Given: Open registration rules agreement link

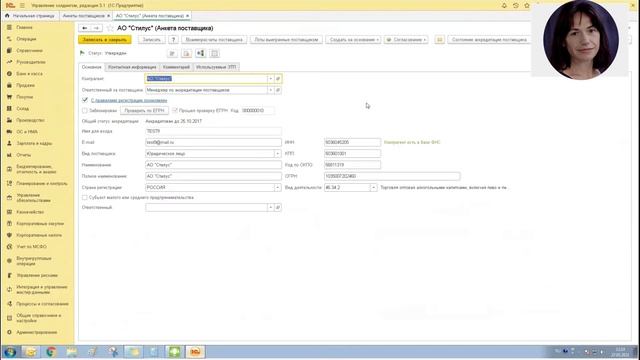Looking at the screenshot, I should coord(129,100).
